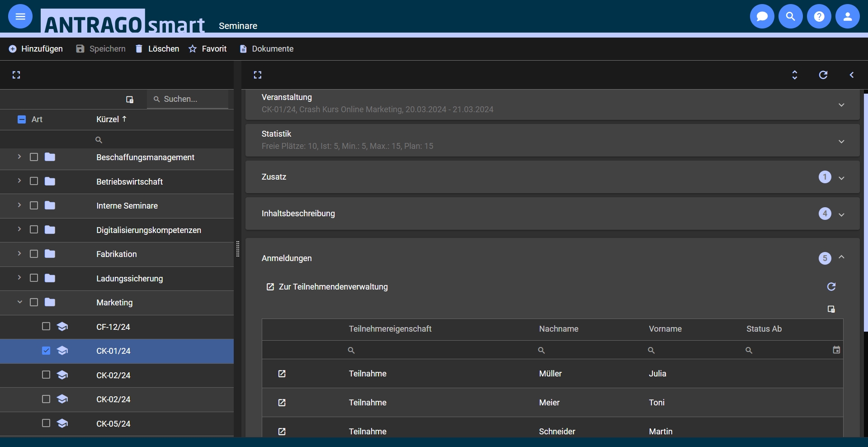
Task: Click Hinzufügen in the toolbar
Action: 36,49
